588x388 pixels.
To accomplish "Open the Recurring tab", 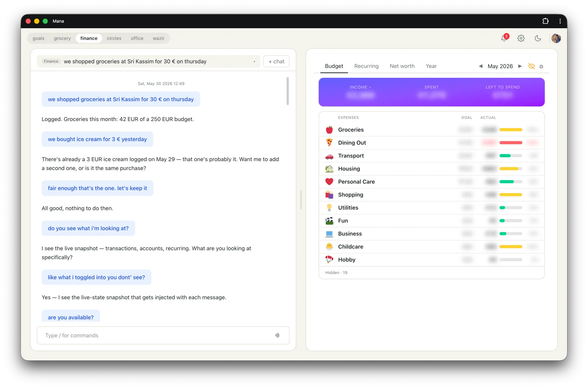I will [366, 66].
